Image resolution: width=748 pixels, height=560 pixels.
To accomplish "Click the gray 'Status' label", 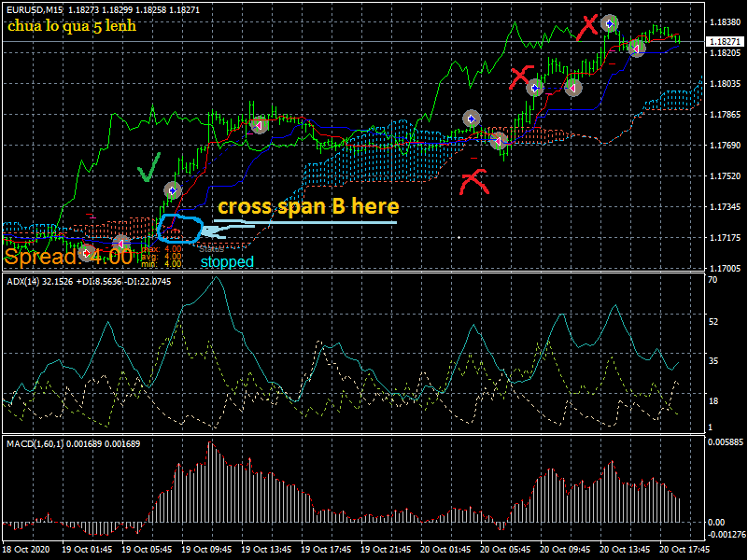I will coord(212,249).
